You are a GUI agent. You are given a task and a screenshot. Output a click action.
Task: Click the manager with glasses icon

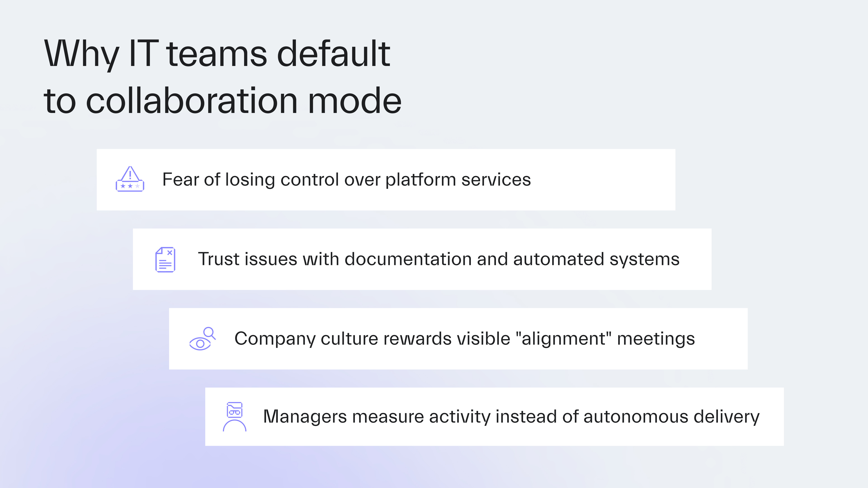(235, 417)
